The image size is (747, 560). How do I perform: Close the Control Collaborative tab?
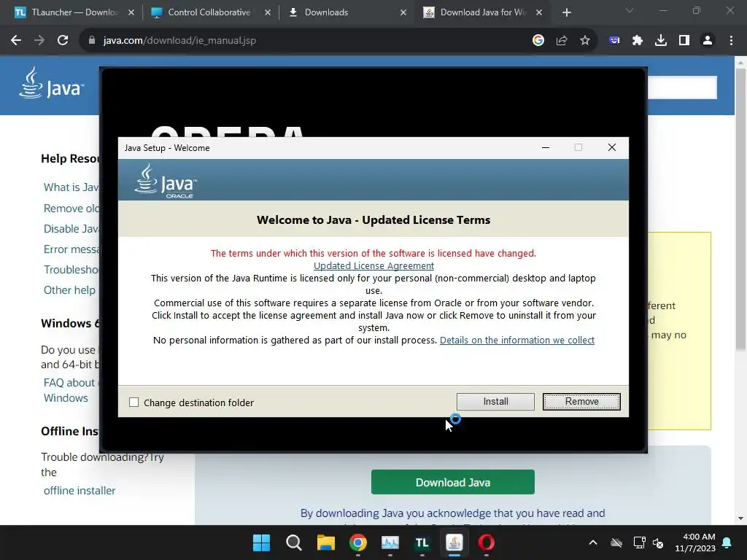(x=268, y=12)
